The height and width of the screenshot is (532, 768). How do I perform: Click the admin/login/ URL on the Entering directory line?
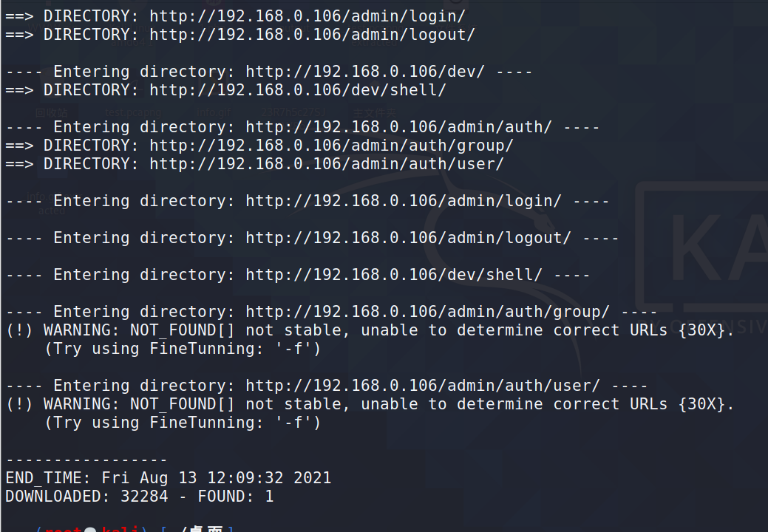tap(404, 201)
